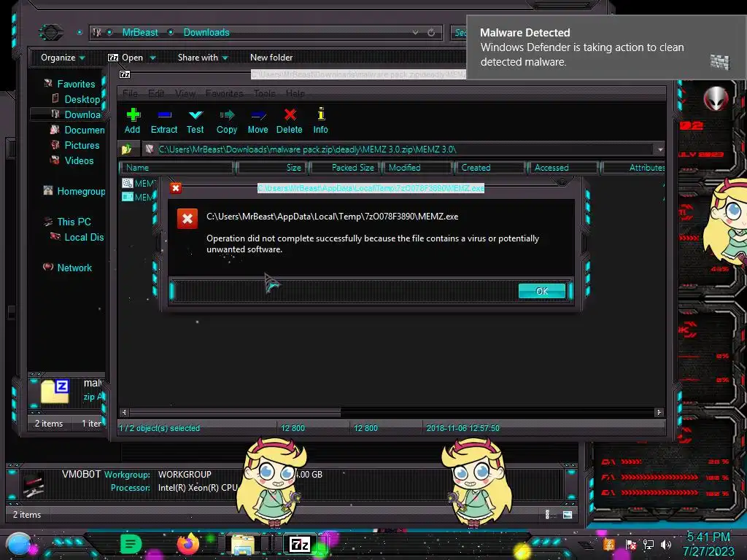Screen dimensions: 747x560
Task: Click the 7-Zip address path field
Action: click(x=398, y=149)
